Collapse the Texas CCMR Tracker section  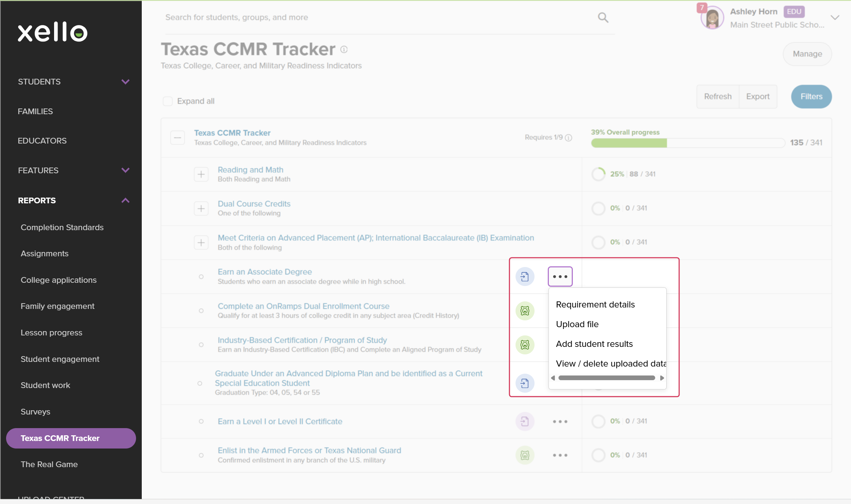tap(178, 137)
